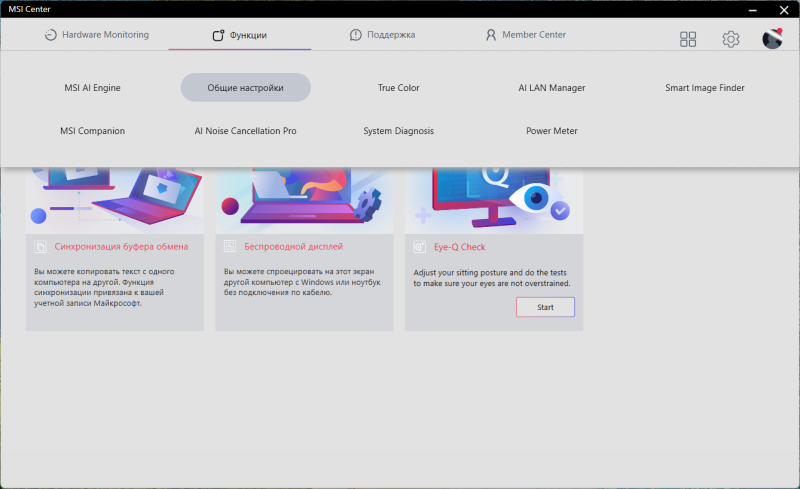Select Общие настройки menu item

click(x=245, y=88)
